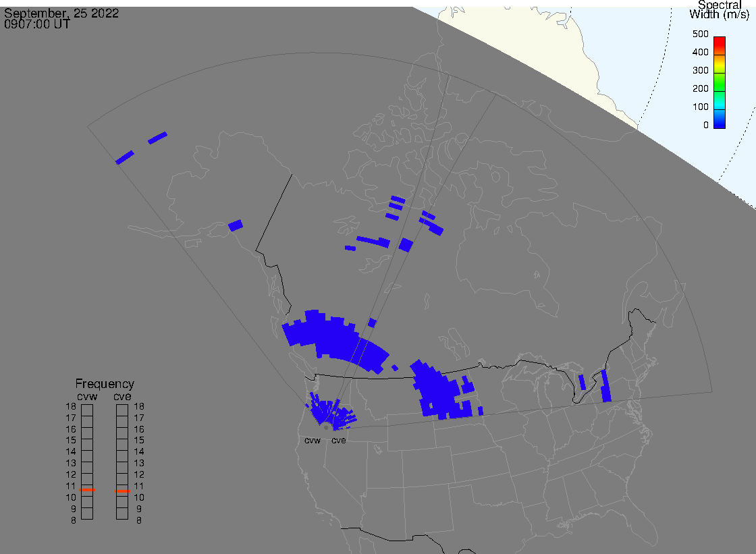Image resolution: width=756 pixels, height=554 pixels.
Task: Click the Frequency legend heading
Action: [x=105, y=384]
